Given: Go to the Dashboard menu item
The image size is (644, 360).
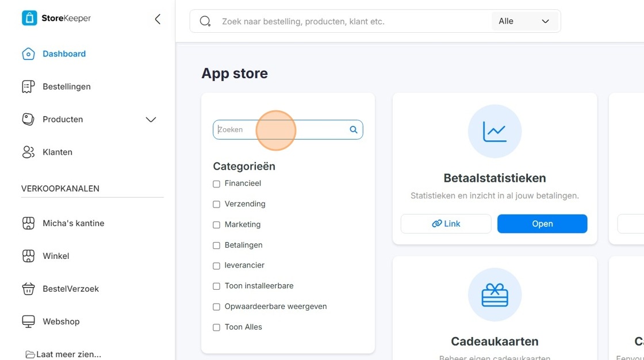Looking at the screenshot, I should click(64, 54).
